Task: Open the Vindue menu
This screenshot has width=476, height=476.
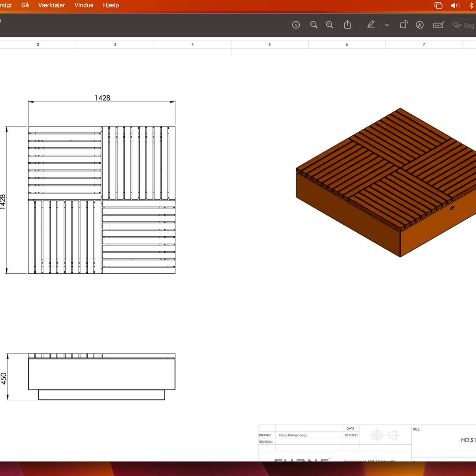Action: click(84, 5)
